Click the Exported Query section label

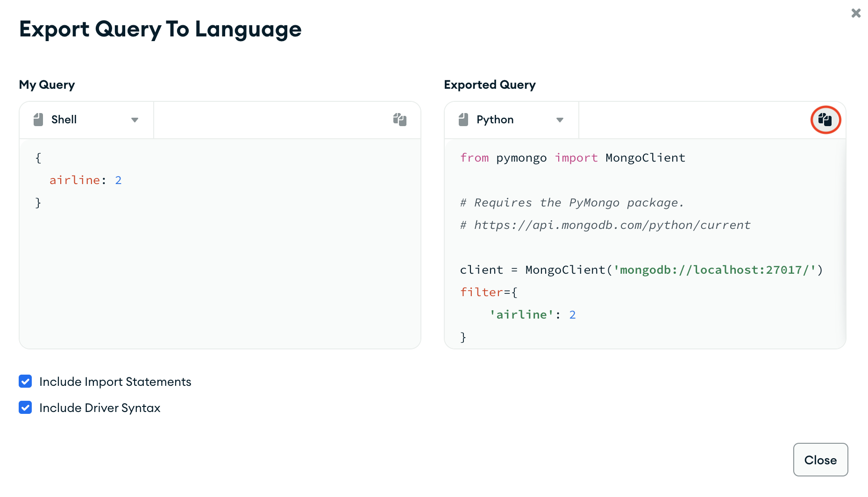490,85
